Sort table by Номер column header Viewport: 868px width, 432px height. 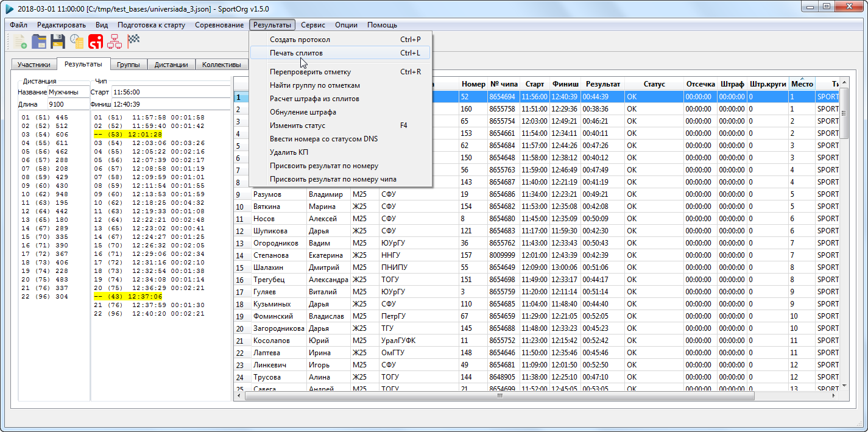coord(473,84)
